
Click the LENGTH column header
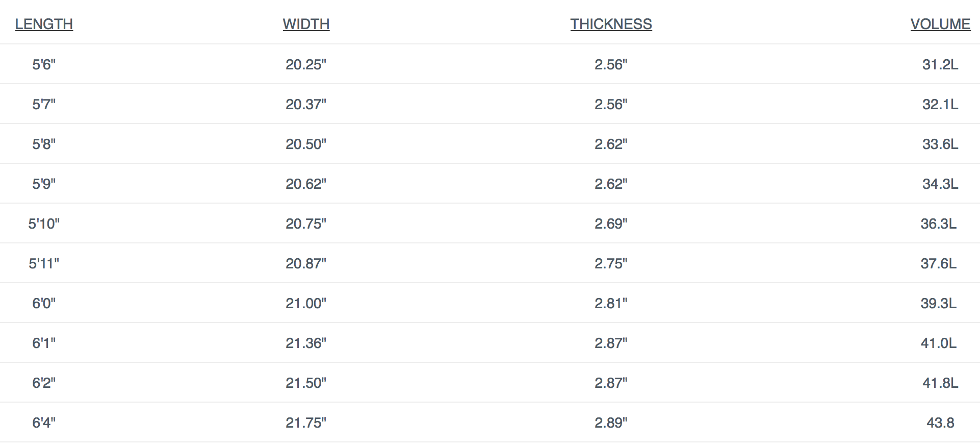pyautogui.click(x=44, y=24)
